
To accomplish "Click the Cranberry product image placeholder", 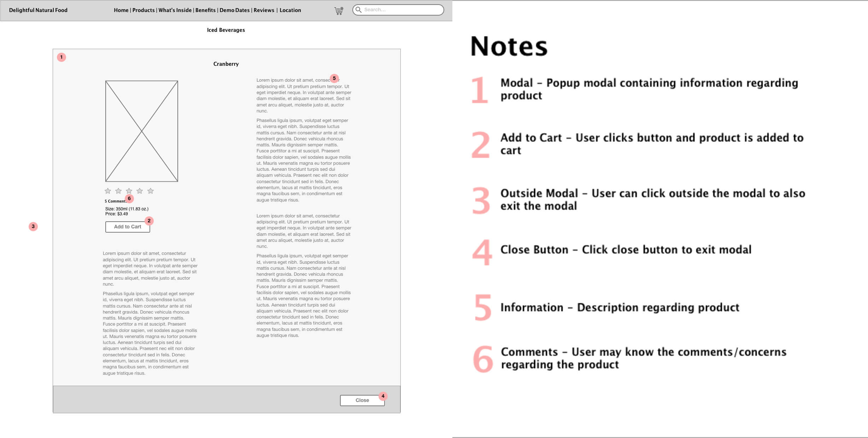I will (x=142, y=131).
